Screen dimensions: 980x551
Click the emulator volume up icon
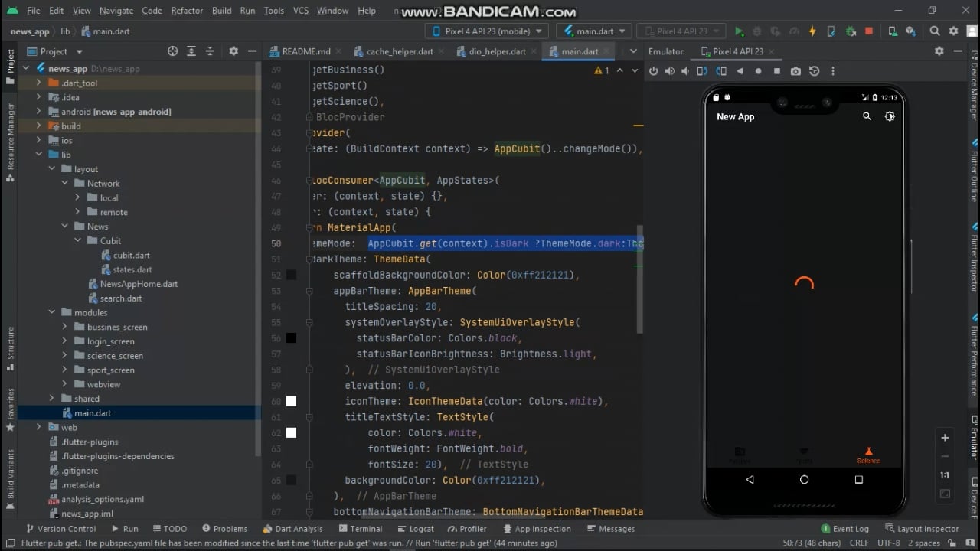pos(670,71)
